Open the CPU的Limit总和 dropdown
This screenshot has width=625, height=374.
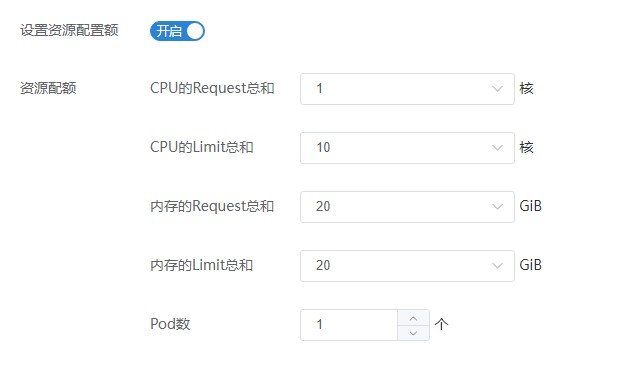(407, 148)
